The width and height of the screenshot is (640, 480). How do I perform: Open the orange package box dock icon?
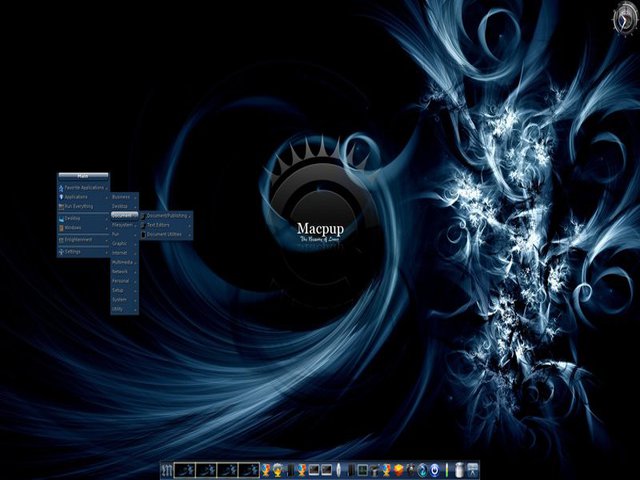coord(399,470)
